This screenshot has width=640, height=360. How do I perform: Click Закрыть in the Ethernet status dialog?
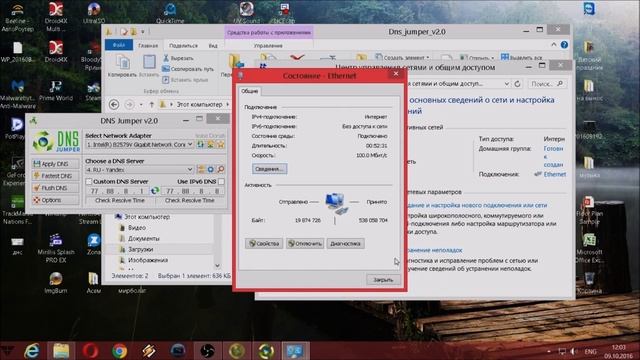click(x=383, y=280)
